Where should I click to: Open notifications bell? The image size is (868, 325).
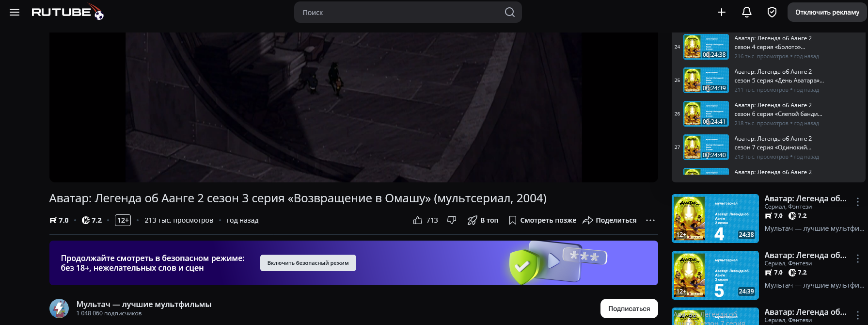pyautogui.click(x=747, y=12)
